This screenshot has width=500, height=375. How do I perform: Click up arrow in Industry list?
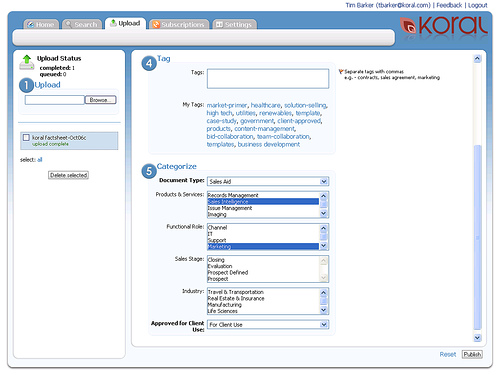tap(323, 293)
